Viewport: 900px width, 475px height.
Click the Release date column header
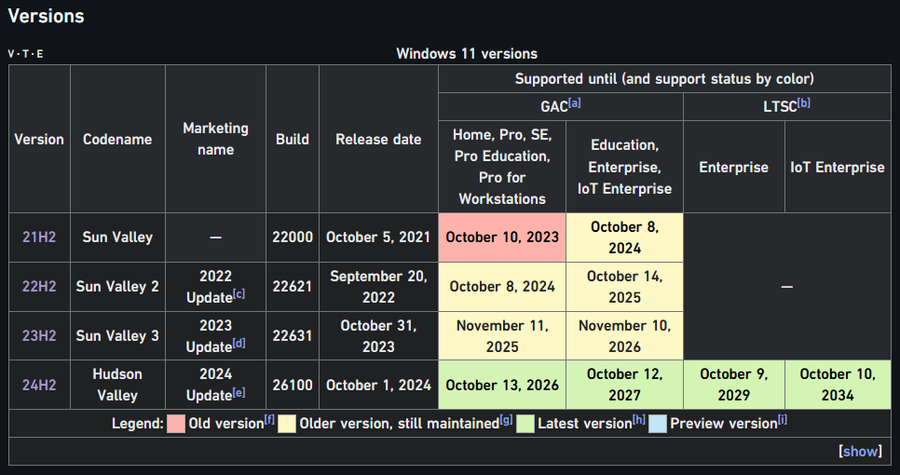tap(379, 139)
